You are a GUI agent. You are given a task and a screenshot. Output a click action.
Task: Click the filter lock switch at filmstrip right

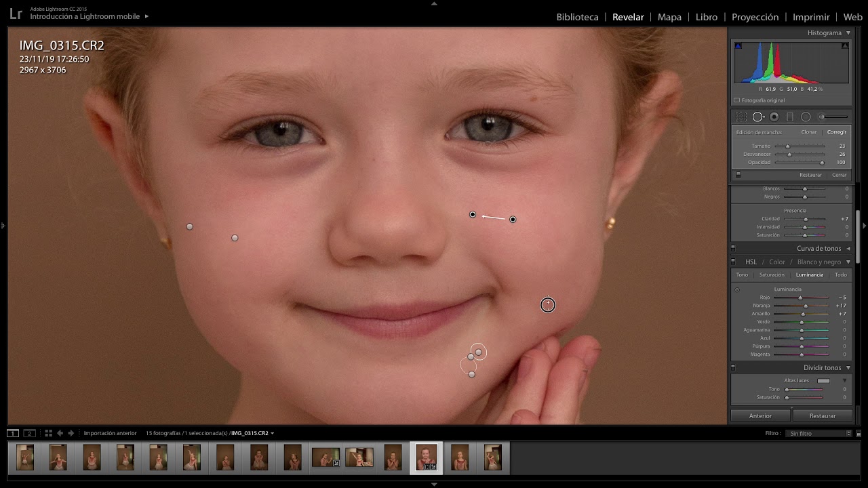coord(859,433)
